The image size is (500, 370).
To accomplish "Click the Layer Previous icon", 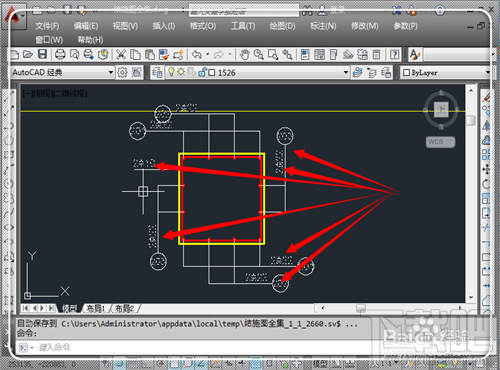I will [x=372, y=72].
